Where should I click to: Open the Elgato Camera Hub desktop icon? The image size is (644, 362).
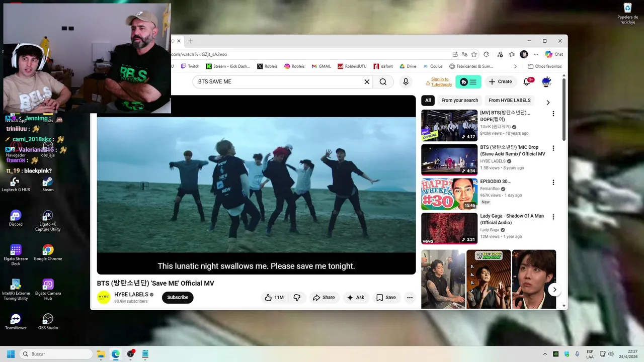coord(48,290)
